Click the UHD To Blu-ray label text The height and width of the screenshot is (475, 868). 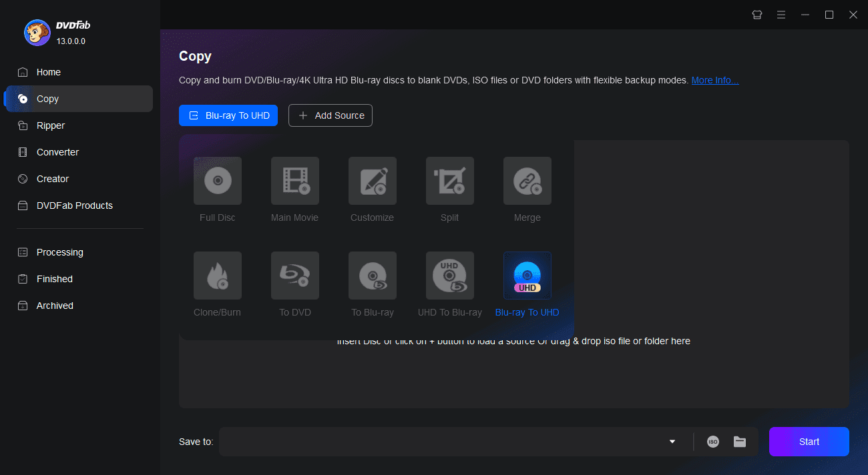[450, 312]
